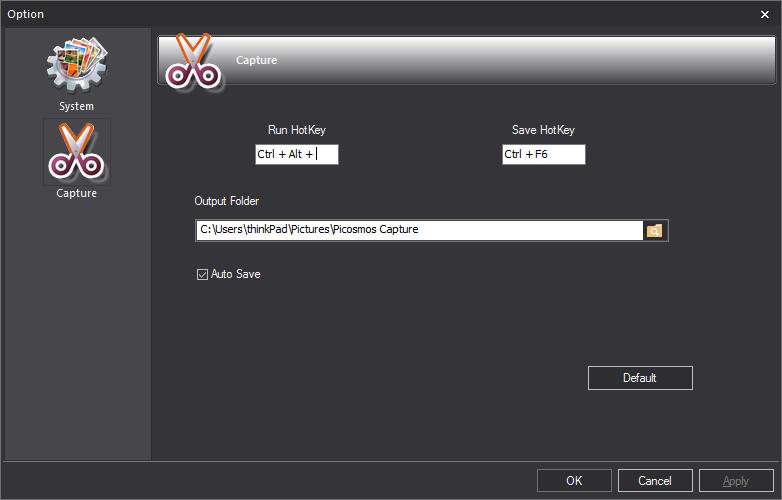Viewport: 782px width, 500px height.
Task: Click the Output Folder label
Action: coord(227,201)
